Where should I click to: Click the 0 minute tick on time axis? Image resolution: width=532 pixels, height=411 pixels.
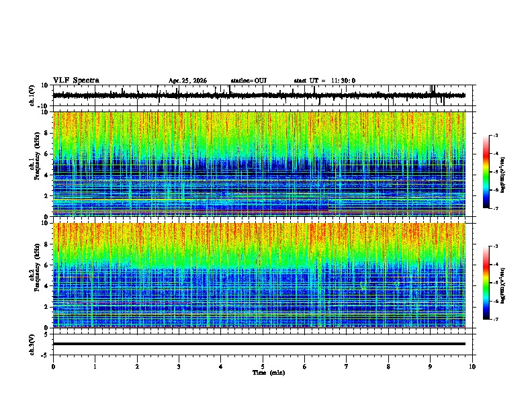pyautogui.click(x=53, y=367)
